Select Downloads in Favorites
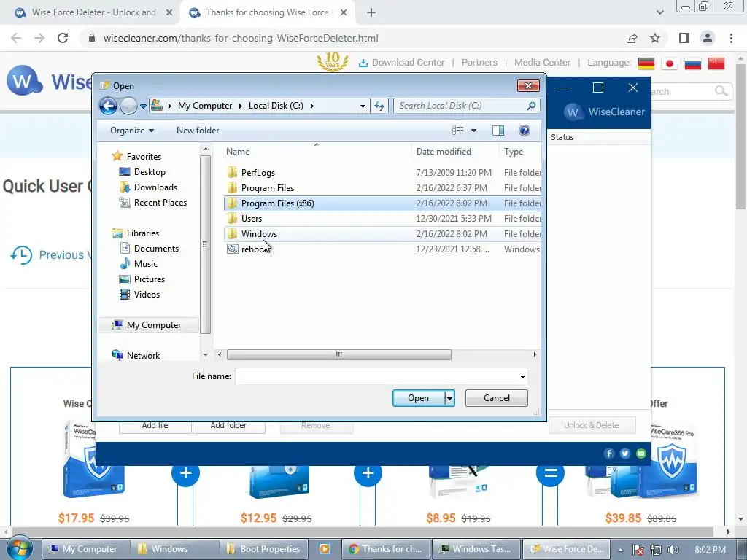Screen dimensions: 747x560 click(x=155, y=187)
